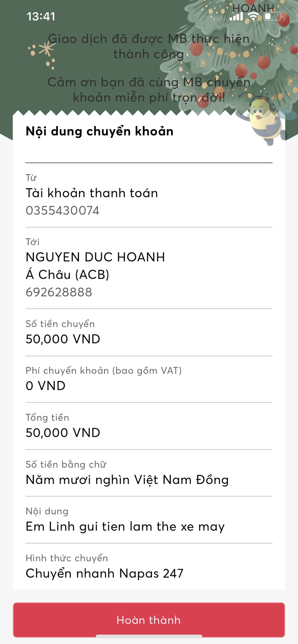Tap the cellular signal bars

point(236,16)
